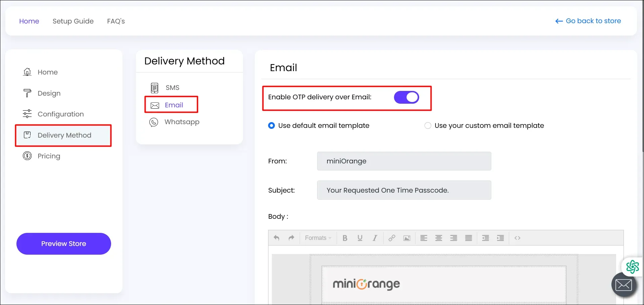Justify body text
This screenshot has width=644, height=305.
tap(468, 238)
